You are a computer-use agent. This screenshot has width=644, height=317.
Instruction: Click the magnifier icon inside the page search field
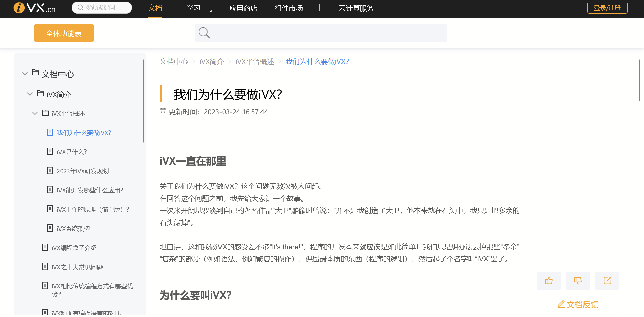click(x=204, y=33)
